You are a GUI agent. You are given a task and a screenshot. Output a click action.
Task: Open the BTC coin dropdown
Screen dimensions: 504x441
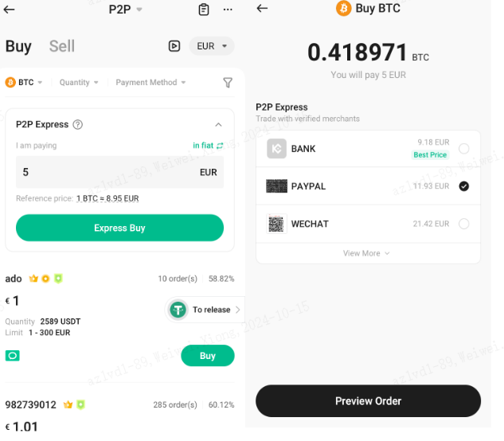(24, 82)
